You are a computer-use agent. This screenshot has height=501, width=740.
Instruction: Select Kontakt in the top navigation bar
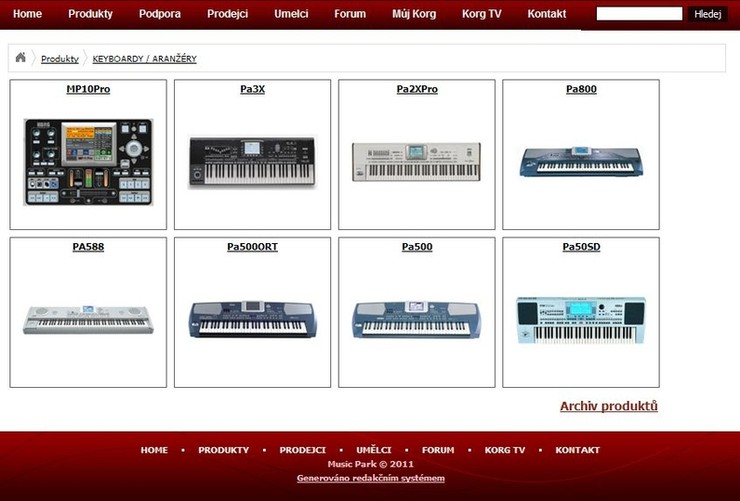pyautogui.click(x=547, y=14)
